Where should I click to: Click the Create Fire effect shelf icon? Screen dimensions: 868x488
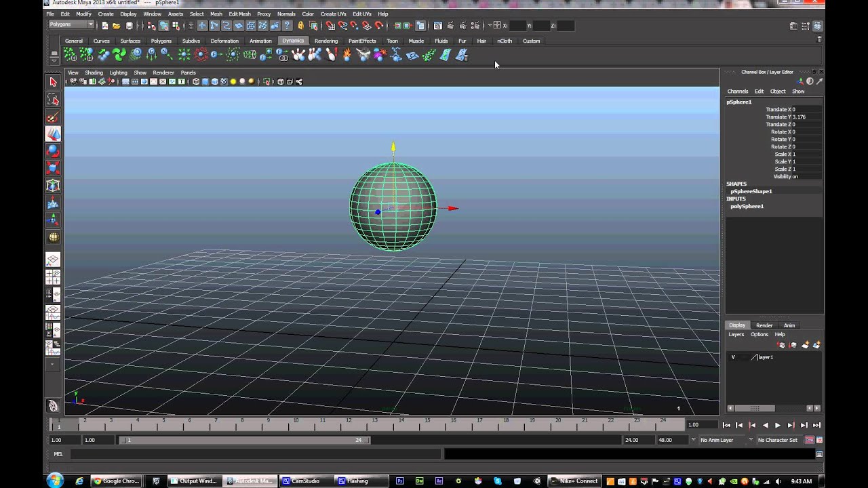click(x=348, y=55)
